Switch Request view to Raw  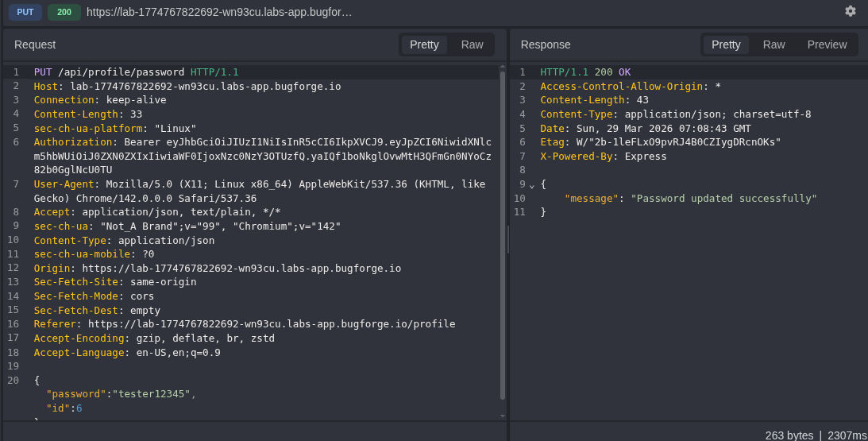tap(472, 44)
